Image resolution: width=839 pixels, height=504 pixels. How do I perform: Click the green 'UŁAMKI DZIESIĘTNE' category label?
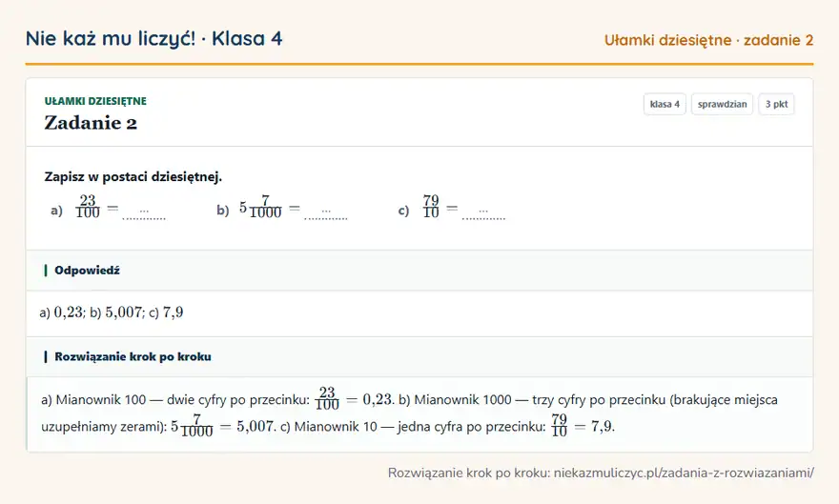(95, 101)
